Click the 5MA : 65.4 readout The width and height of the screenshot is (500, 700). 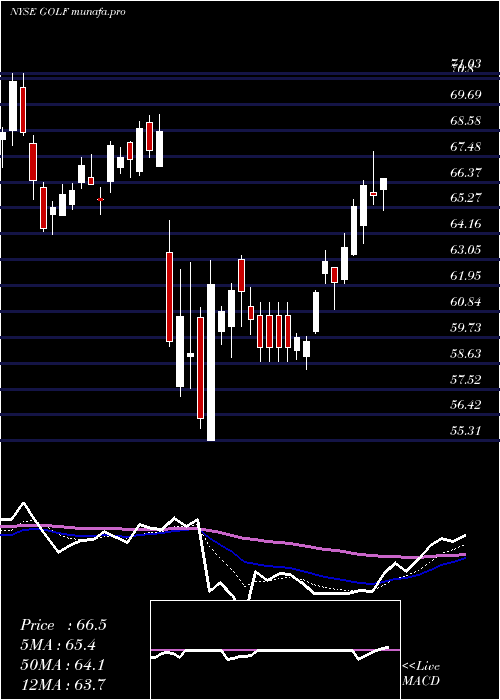58,645
